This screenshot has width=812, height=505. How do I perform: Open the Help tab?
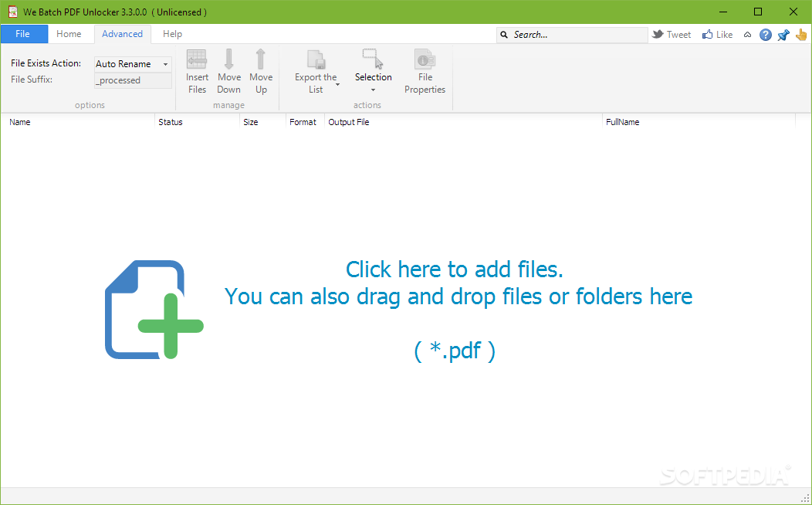[172, 34]
